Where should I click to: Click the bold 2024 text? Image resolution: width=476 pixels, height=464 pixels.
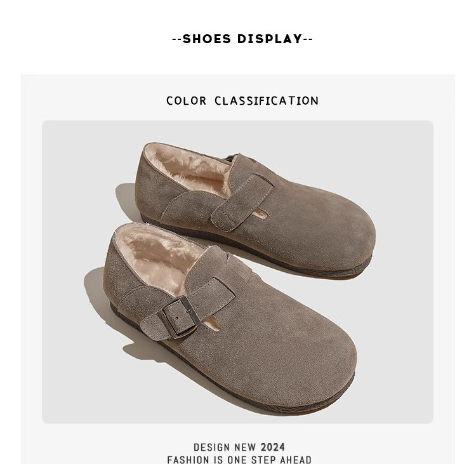tap(273, 447)
